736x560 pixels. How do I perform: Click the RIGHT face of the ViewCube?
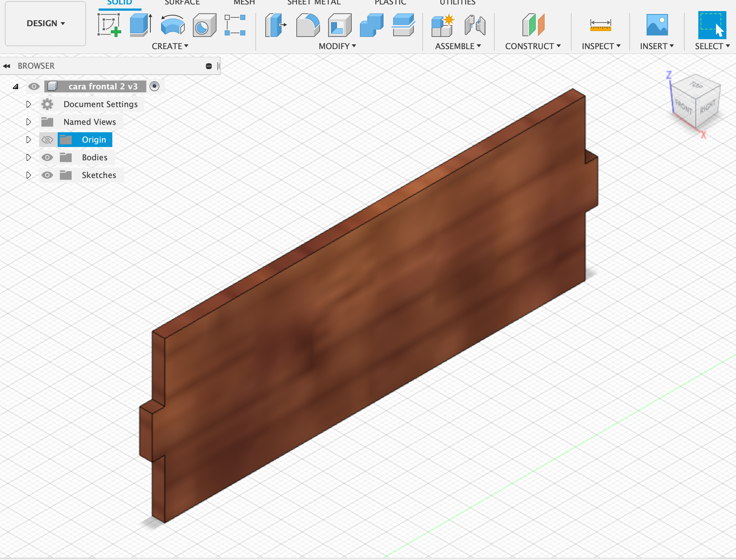(x=708, y=107)
